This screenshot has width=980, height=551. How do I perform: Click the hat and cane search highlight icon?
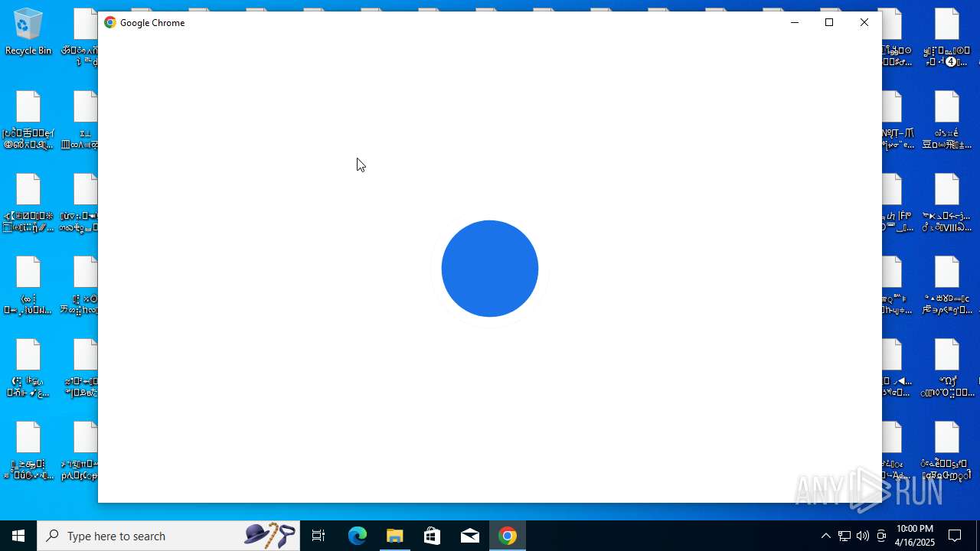tap(269, 536)
